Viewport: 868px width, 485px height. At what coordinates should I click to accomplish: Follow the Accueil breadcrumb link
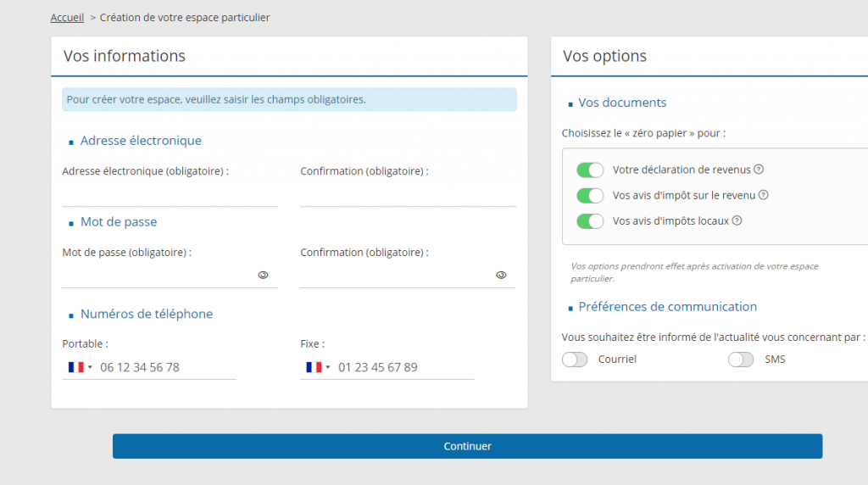point(67,17)
